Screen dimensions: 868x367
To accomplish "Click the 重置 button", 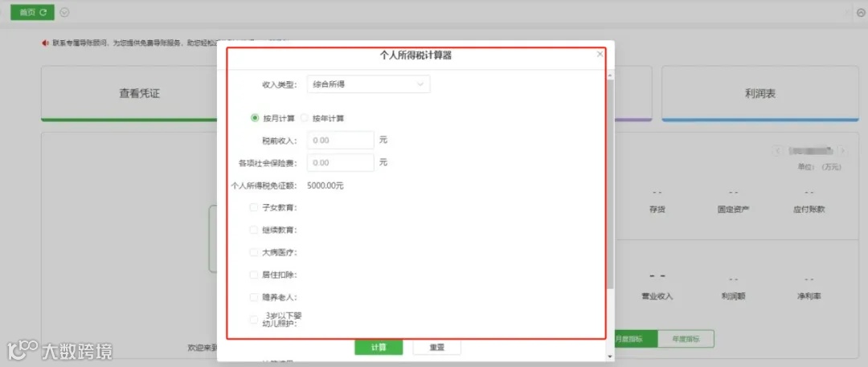I will click(x=436, y=348).
